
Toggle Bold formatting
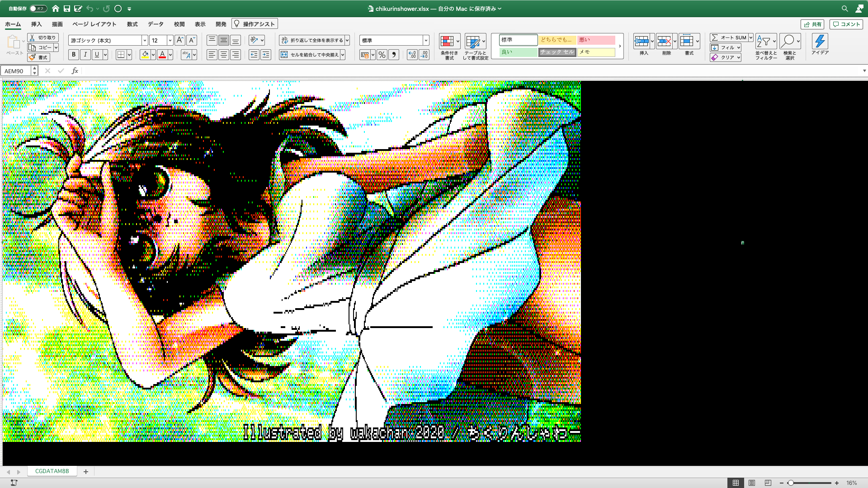click(74, 55)
